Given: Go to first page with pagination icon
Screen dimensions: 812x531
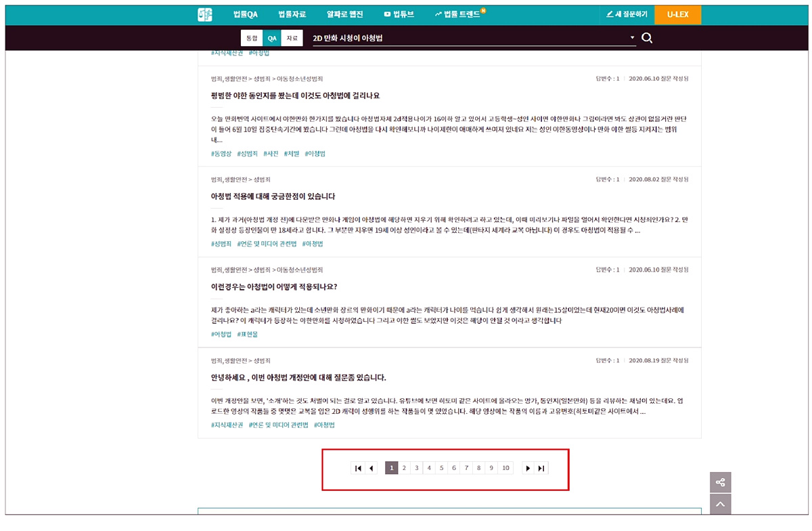Looking at the screenshot, I should coord(358,468).
